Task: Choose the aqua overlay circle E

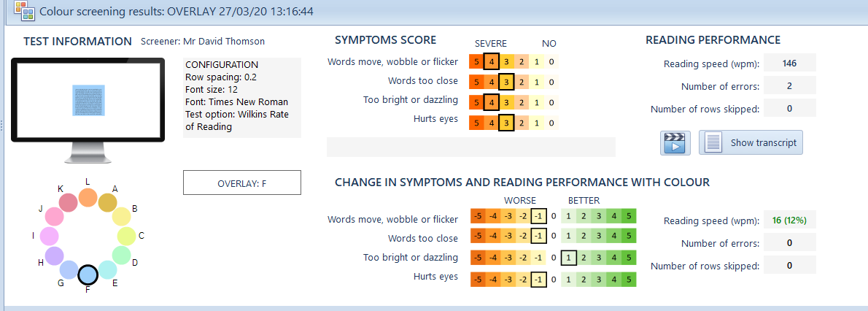Action: pos(107,270)
